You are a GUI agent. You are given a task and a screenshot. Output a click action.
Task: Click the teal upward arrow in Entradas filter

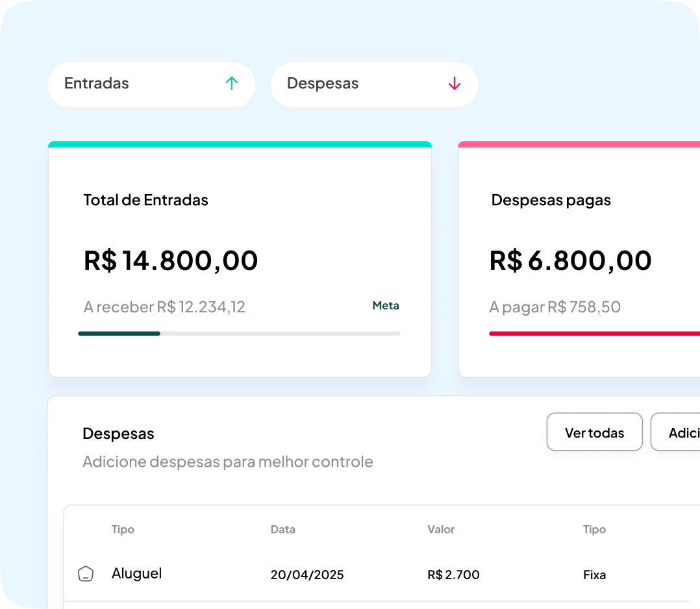pyautogui.click(x=231, y=84)
